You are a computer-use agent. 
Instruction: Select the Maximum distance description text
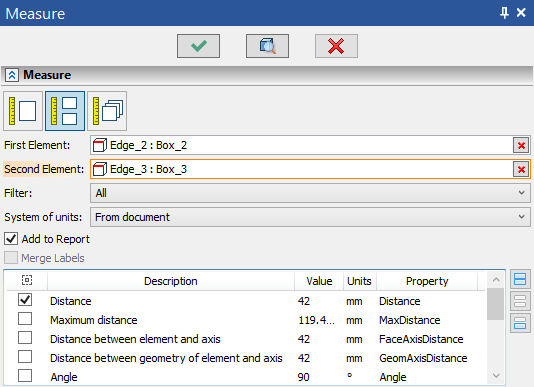click(x=94, y=320)
